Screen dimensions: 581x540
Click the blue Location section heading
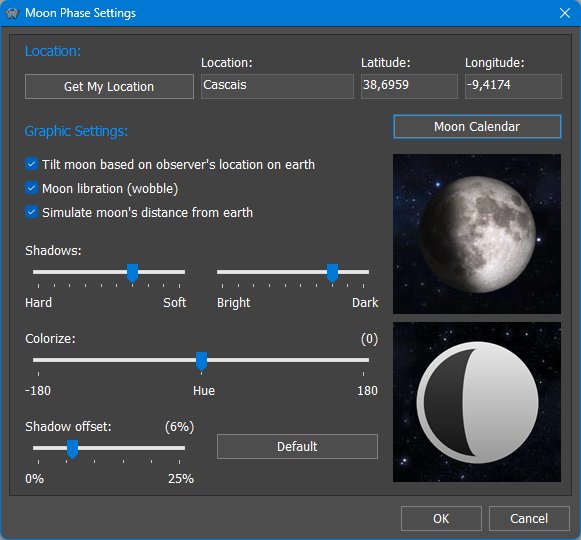click(x=53, y=51)
